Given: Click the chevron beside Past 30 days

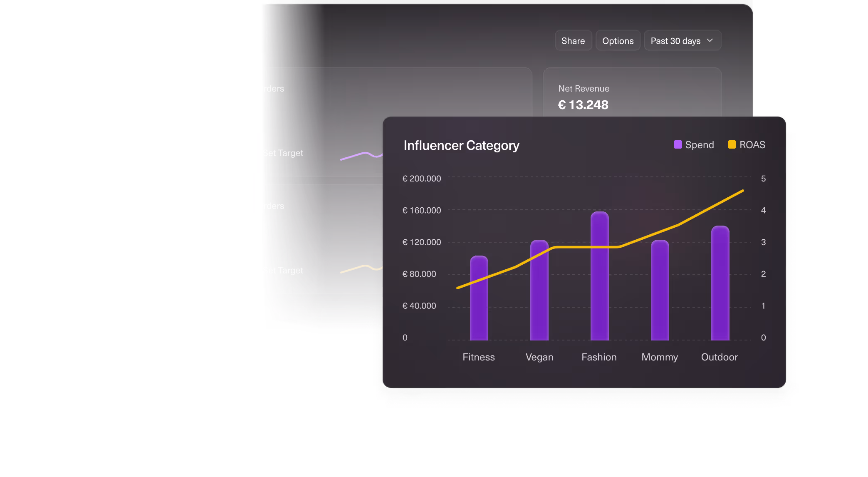Looking at the screenshot, I should (x=710, y=40).
